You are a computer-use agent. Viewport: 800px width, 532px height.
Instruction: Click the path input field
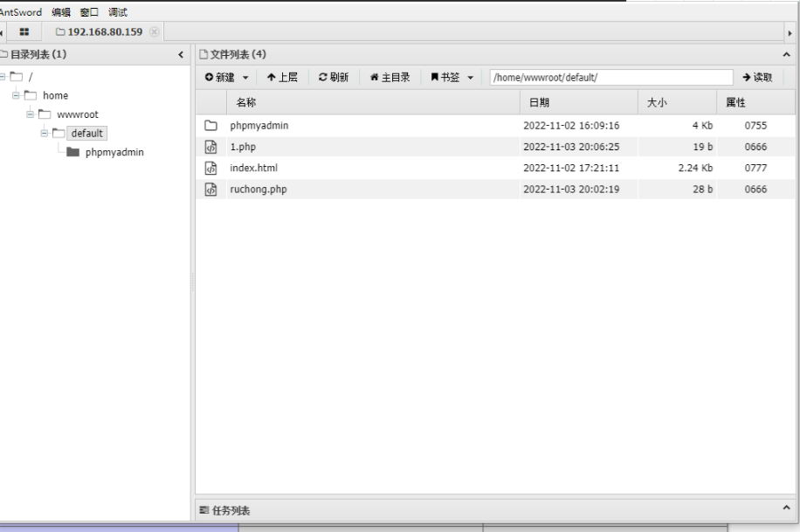coord(611,77)
